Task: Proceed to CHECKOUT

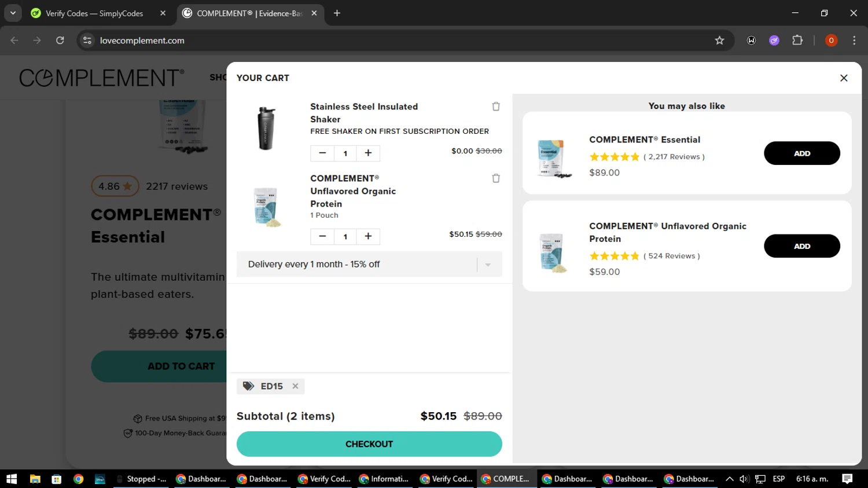Action: click(369, 444)
